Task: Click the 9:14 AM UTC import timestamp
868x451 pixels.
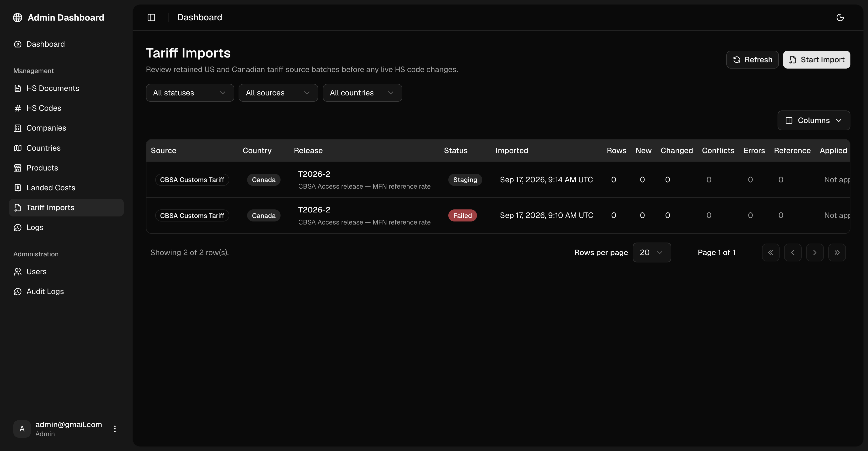Action: click(x=546, y=180)
